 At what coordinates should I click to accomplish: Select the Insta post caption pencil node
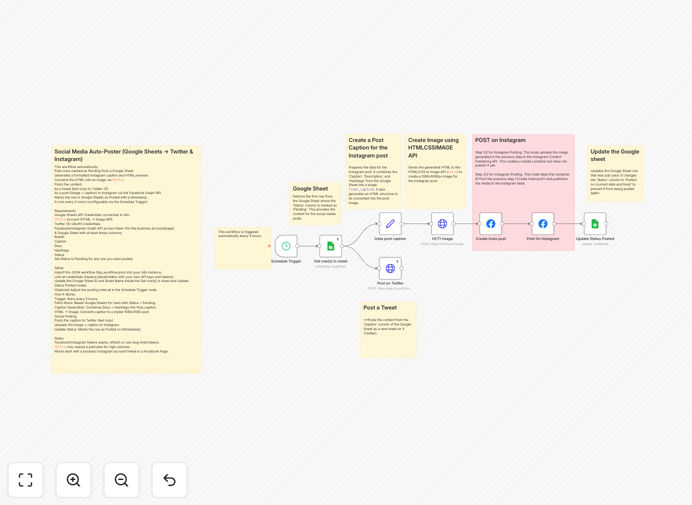coord(390,224)
